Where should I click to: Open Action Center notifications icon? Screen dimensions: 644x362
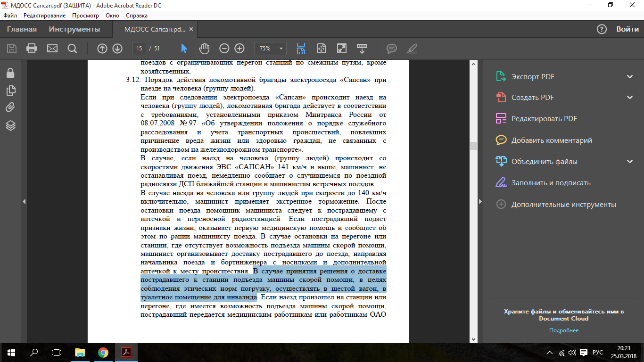(x=584, y=353)
